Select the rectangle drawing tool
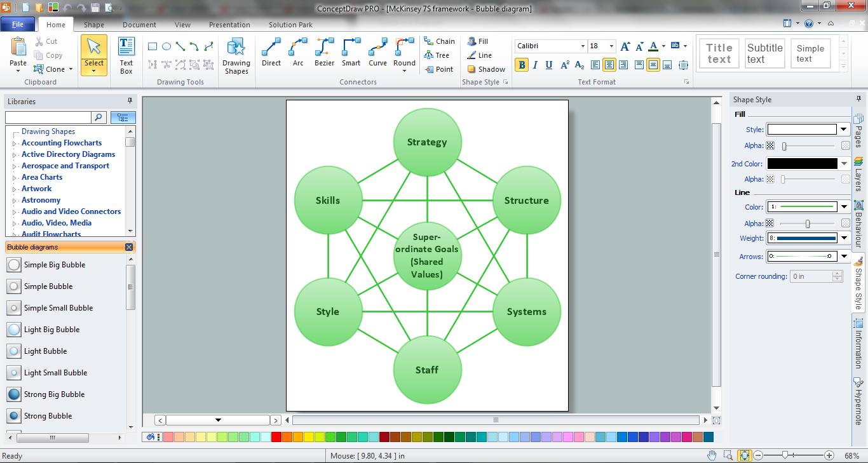Screen dimensions: 868x463 (153, 46)
